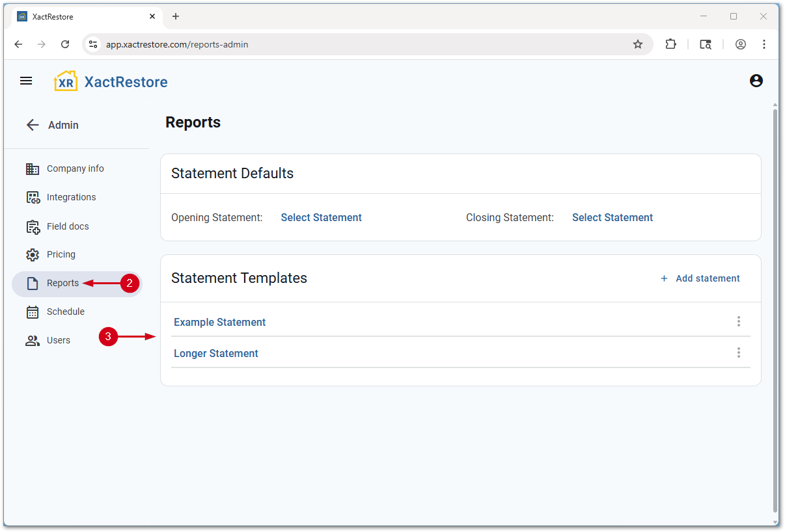785x532 pixels.
Task: Open Longer Statement's three-dot options menu
Action: click(x=738, y=352)
